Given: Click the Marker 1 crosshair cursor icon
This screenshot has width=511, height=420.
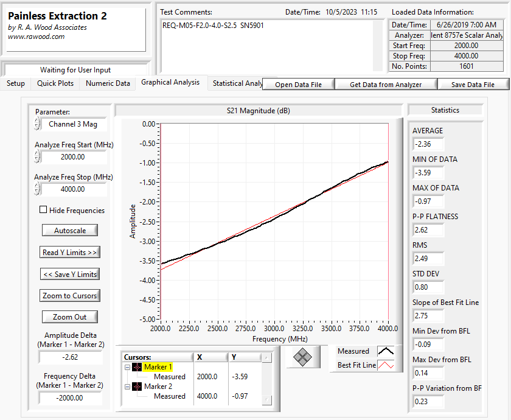Looking at the screenshot, I should pyautogui.click(x=137, y=367).
